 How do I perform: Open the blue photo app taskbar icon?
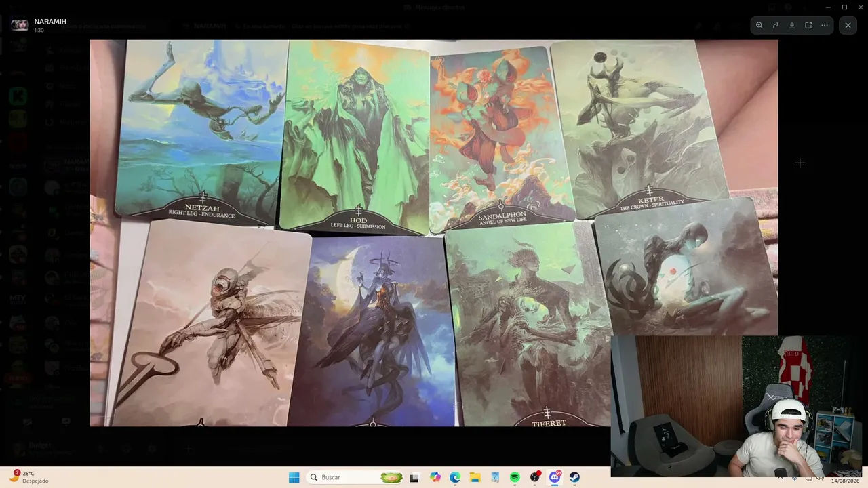495,477
